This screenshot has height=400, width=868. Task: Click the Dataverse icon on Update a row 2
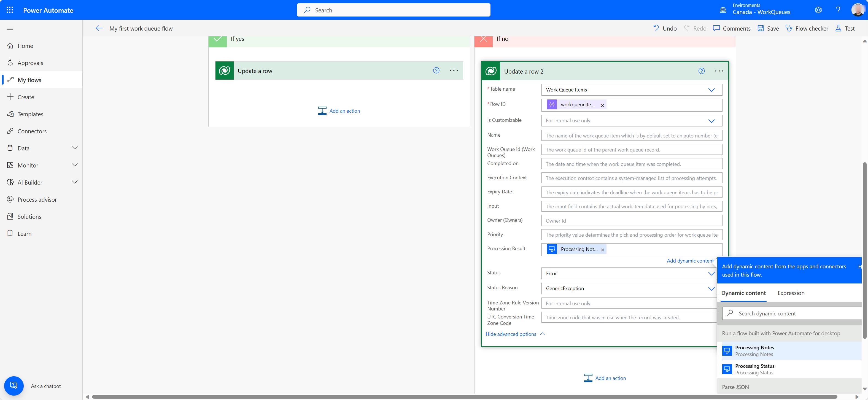[491, 71]
